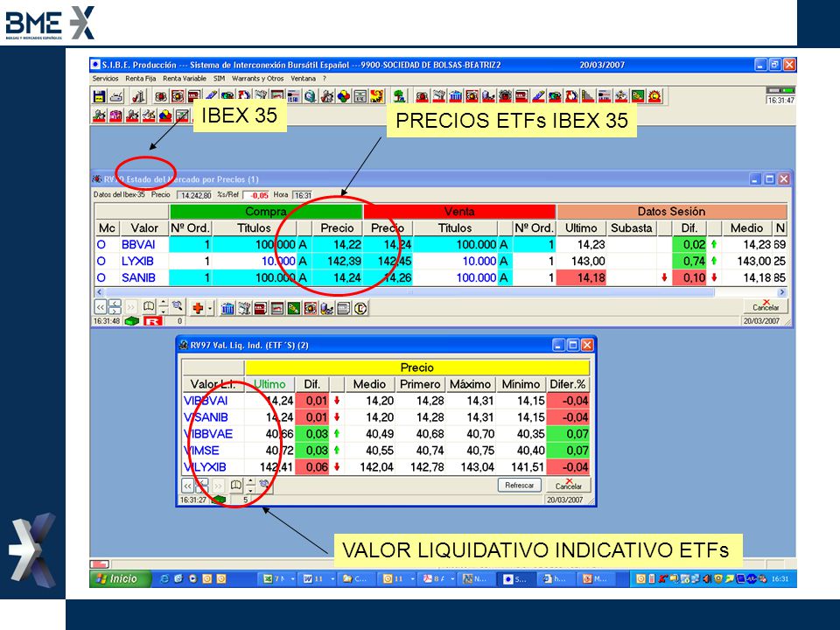The width and height of the screenshot is (840, 630).
Task: Select the SANIB row
Action: coord(441,278)
